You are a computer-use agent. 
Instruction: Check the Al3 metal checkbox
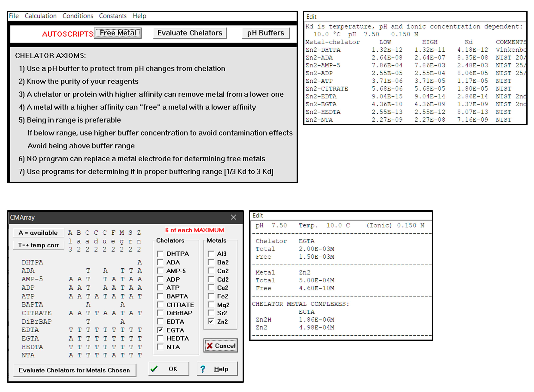click(211, 254)
